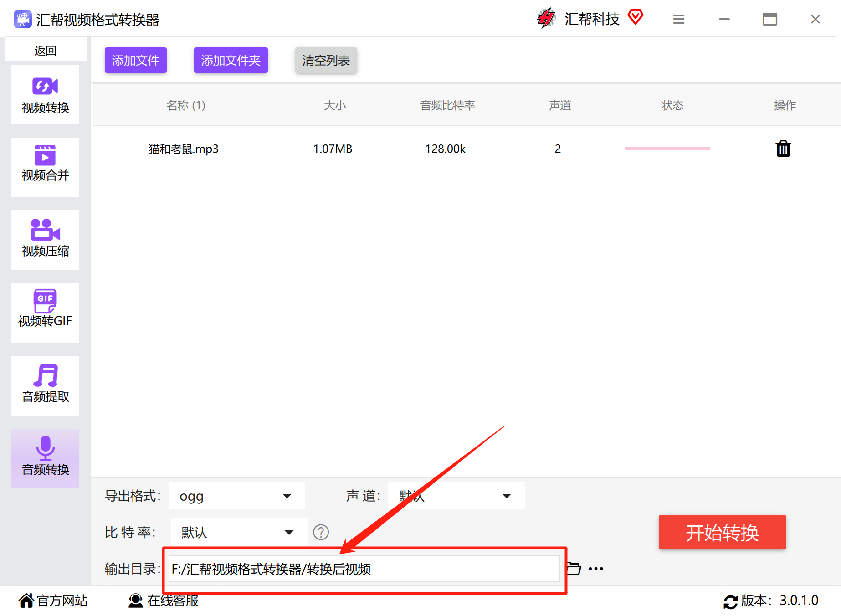Click the app logo in title bar
841x616 pixels.
pos(22,19)
